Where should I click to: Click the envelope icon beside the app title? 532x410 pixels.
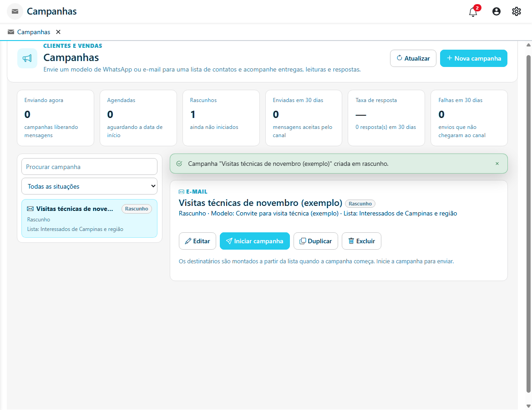(15, 11)
